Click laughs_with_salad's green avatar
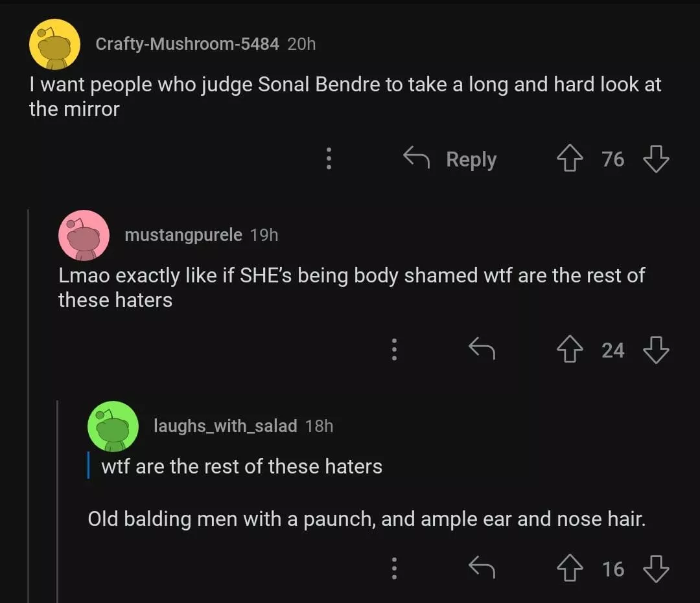 [113, 426]
